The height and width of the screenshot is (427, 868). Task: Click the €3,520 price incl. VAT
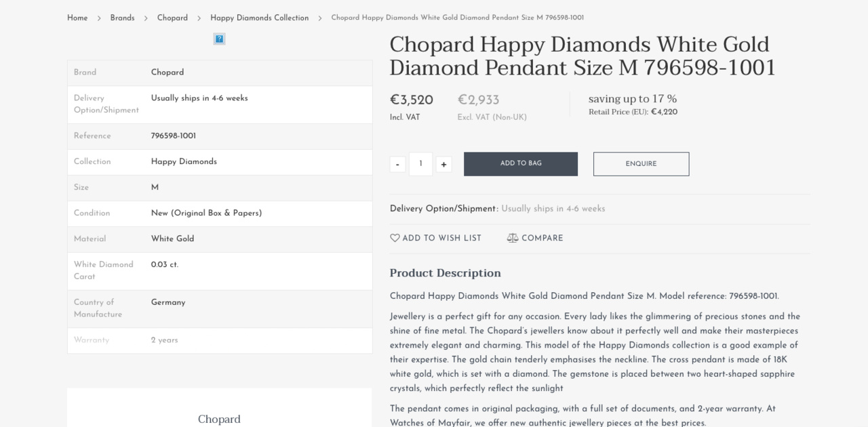tap(411, 100)
